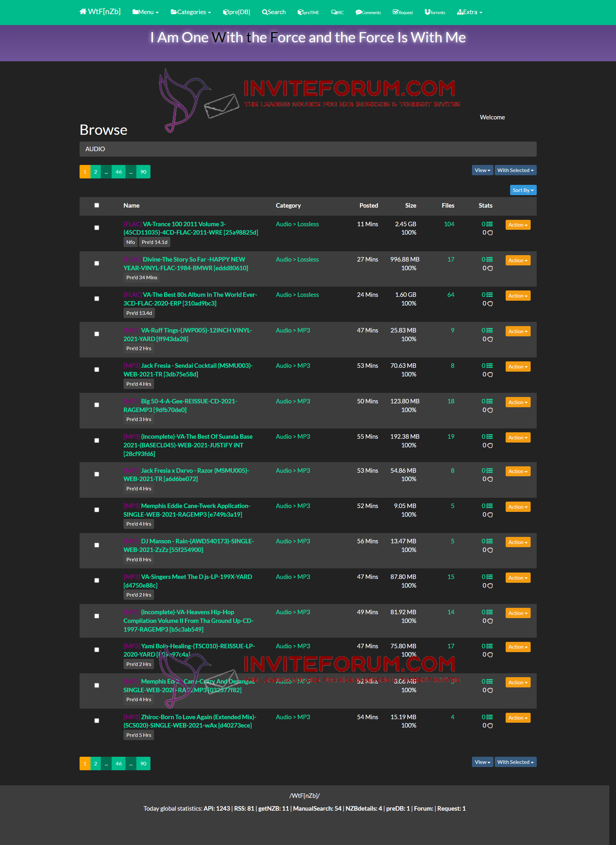Open file count 64 link

(x=451, y=295)
